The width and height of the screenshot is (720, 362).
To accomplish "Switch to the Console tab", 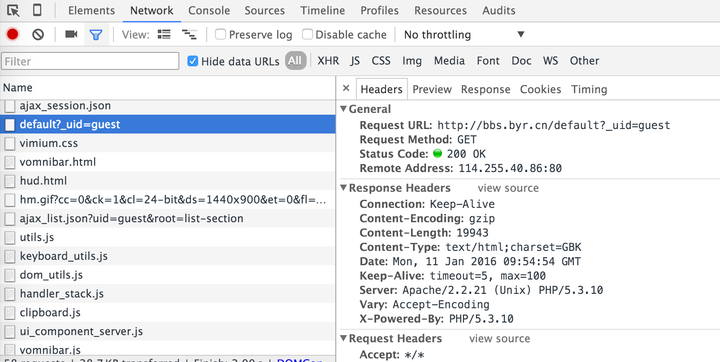I will (x=209, y=10).
